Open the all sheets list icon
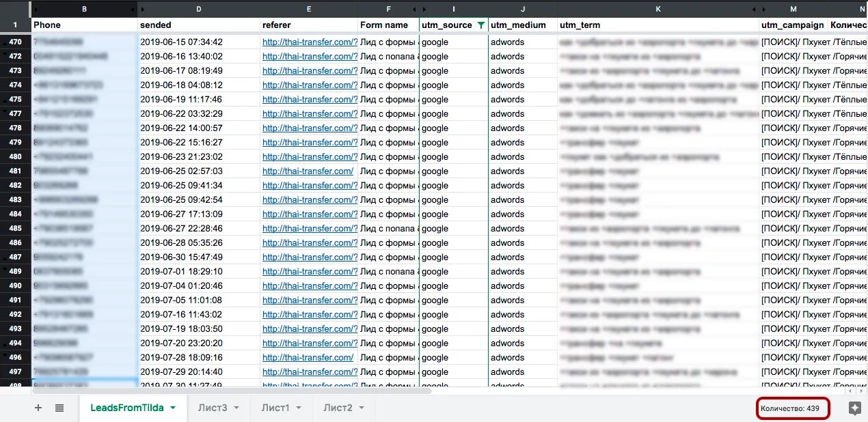The image size is (868, 422). (x=59, y=408)
